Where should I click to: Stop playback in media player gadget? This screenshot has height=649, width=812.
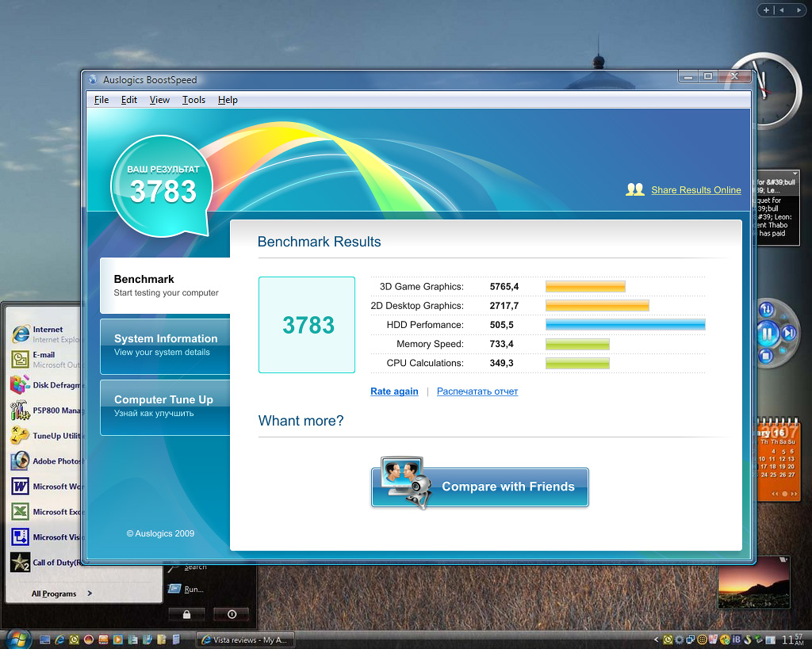[766, 356]
